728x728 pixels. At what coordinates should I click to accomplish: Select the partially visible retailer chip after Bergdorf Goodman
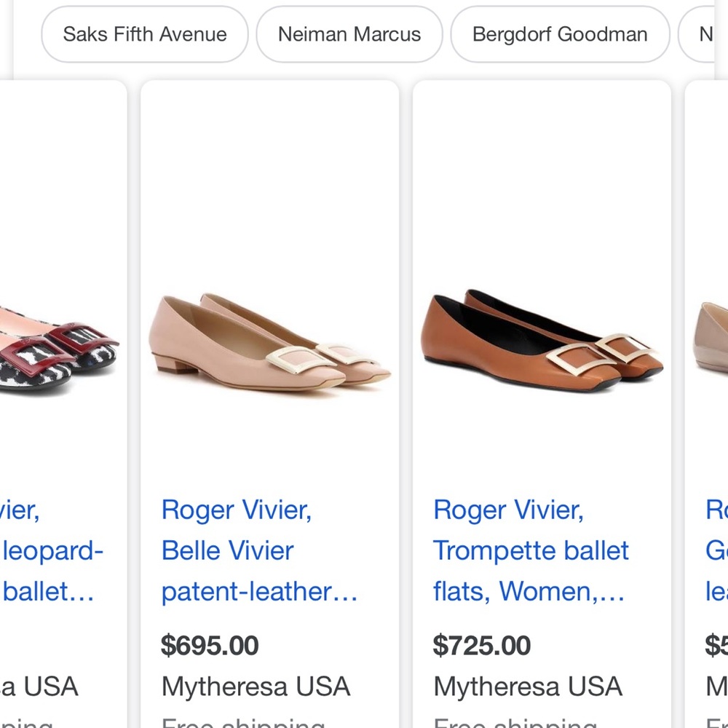(710, 34)
